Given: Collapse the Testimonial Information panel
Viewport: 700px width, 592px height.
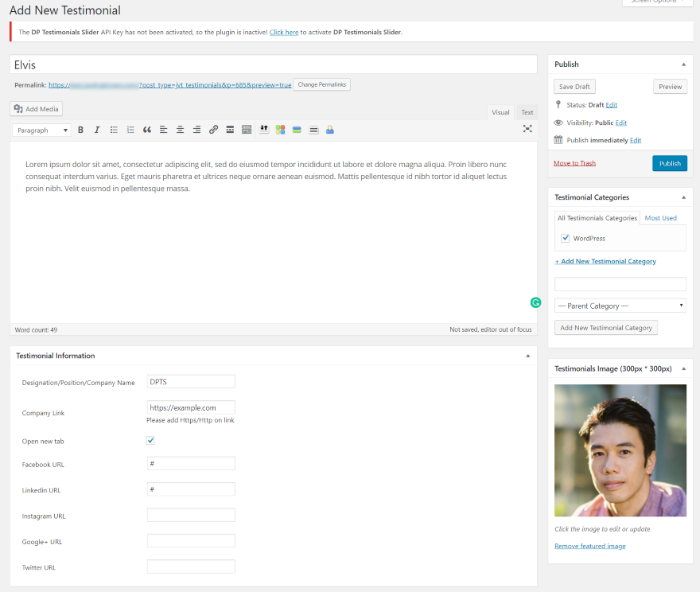Looking at the screenshot, I should click(x=528, y=356).
